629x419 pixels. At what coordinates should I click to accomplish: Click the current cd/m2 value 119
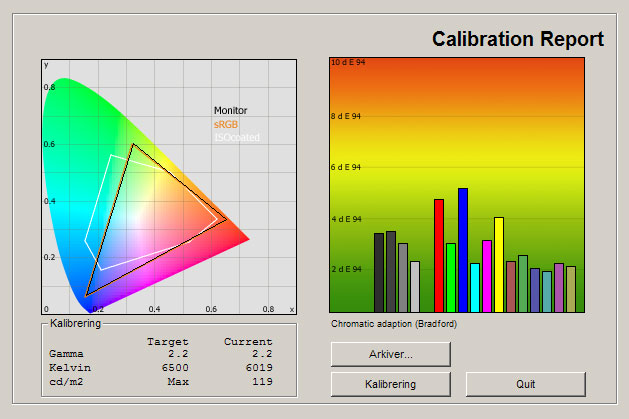[262, 382]
